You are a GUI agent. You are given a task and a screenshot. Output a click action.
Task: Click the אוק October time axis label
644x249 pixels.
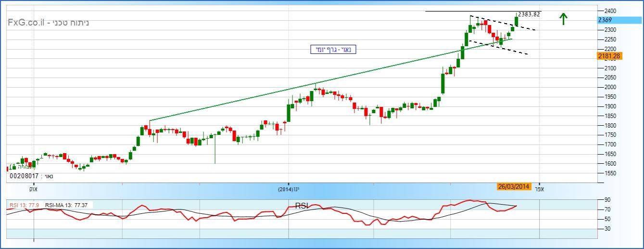pos(34,189)
